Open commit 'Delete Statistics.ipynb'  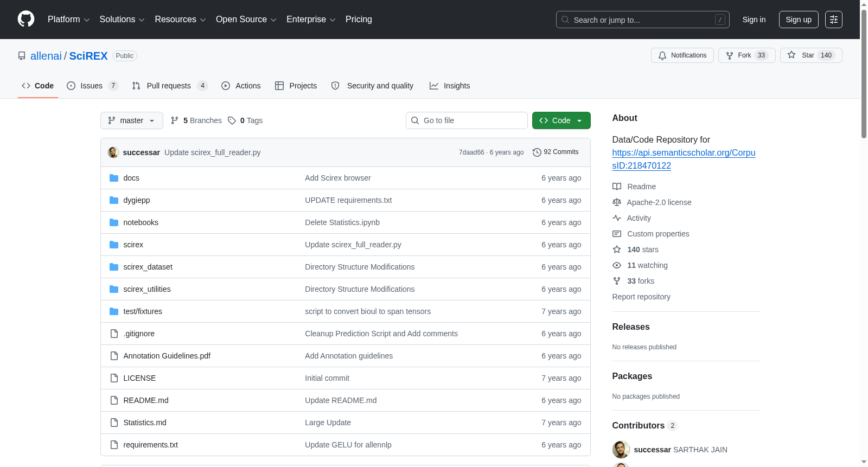342,222
